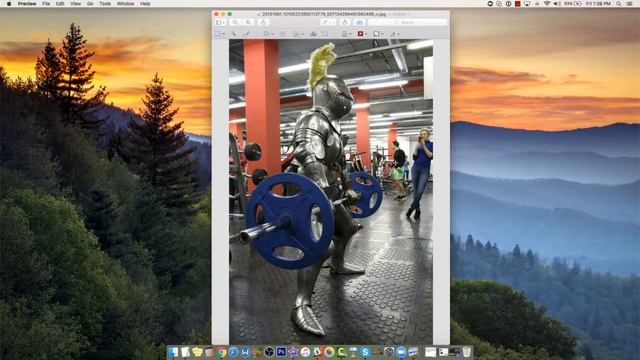Image resolution: width=640 pixels, height=360 pixels.
Task: Open Notification Center list icon
Action: coord(630,4)
